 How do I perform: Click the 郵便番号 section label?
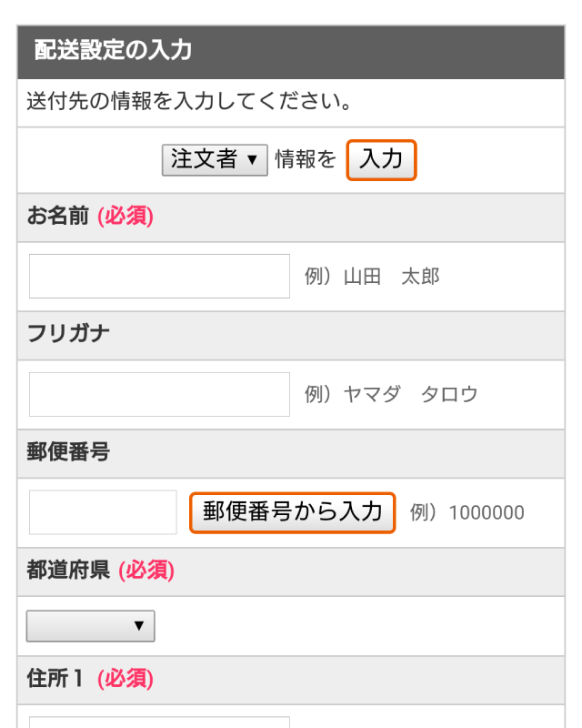pyautogui.click(x=68, y=452)
